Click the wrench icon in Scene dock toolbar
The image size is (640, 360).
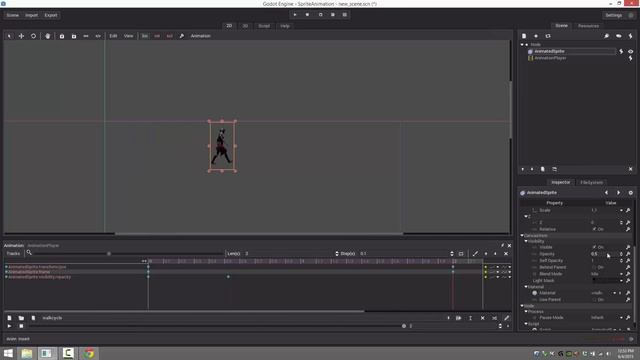click(607, 36)
